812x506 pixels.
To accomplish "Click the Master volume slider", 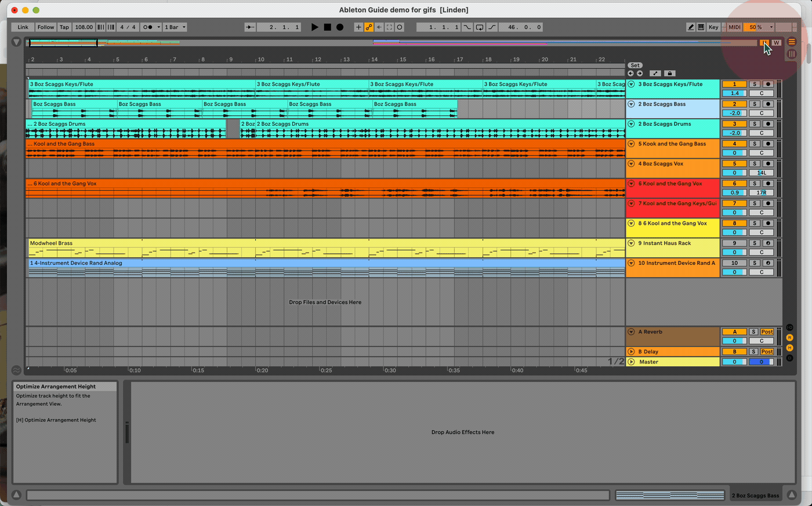I will pos(734,362).
